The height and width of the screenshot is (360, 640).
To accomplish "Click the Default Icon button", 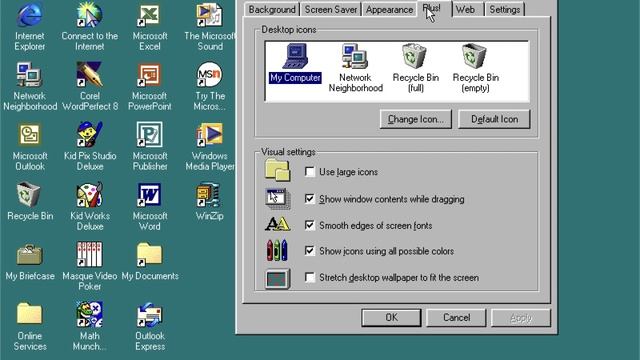I will pos(494,119).
